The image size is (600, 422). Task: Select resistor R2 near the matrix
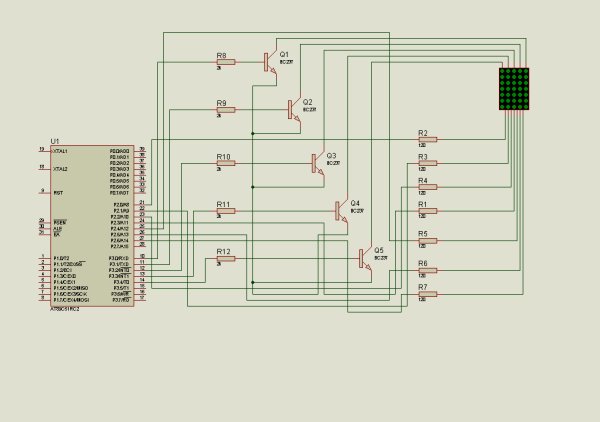point(428,140)
